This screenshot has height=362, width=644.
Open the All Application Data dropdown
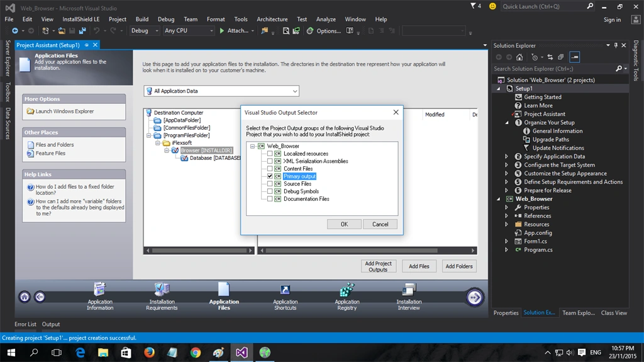221,91
